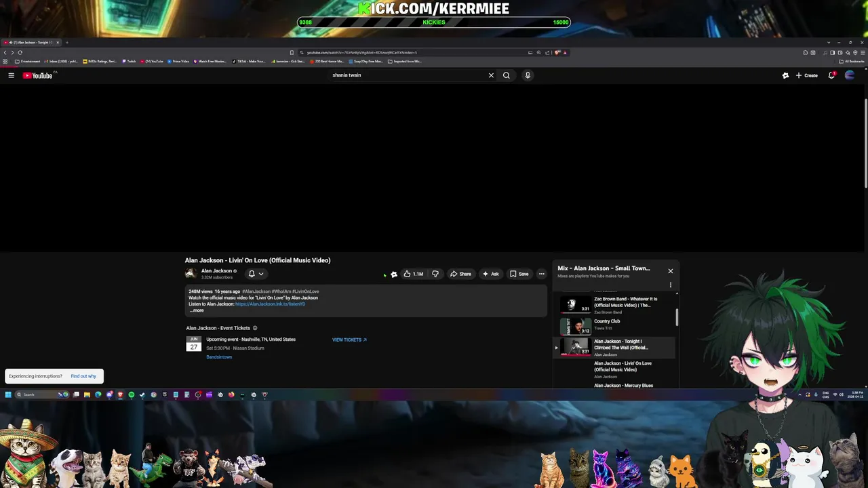The height and width of the screenshot is (488, 868).
Task: Open Steam from the taskbar
Action: coord(142,394)
